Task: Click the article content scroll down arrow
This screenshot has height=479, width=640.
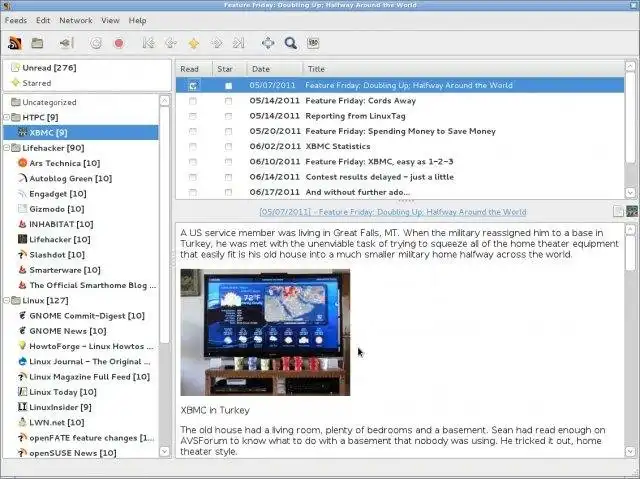Action: click(x=630, y=451)
